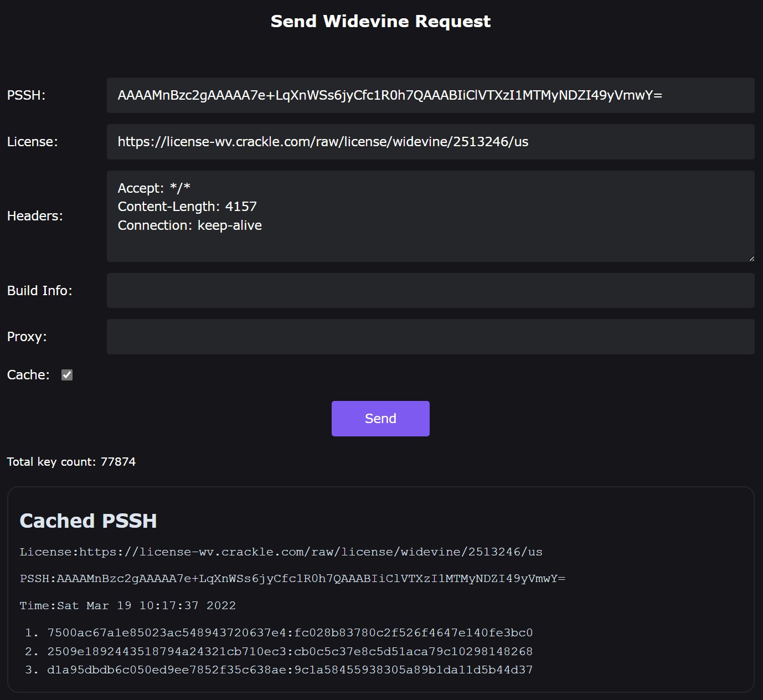This screenshot has width=763, height=700.
Task: Click the first cached key starting 7500ac67
Action: point(290,632)
